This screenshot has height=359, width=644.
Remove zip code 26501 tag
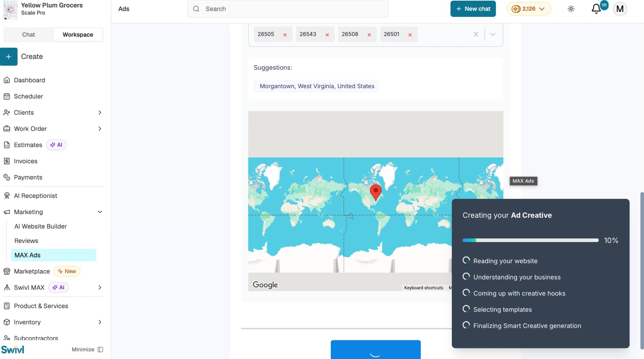[410, 35]
